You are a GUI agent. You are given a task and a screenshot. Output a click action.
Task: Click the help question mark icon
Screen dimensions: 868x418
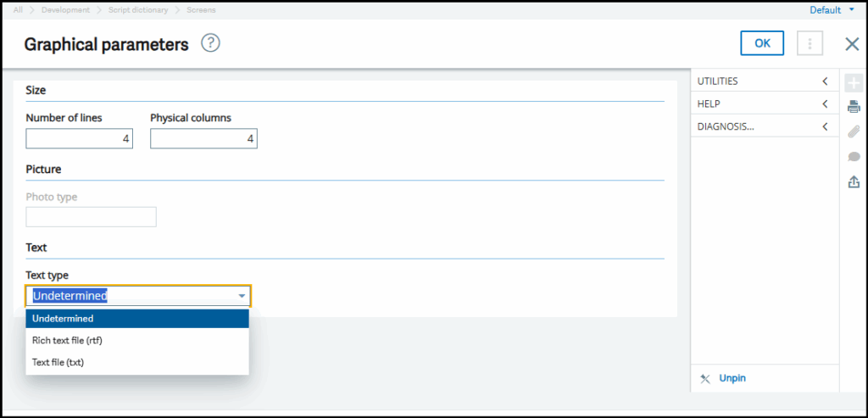pyautogui.click(x=210, y=44)
